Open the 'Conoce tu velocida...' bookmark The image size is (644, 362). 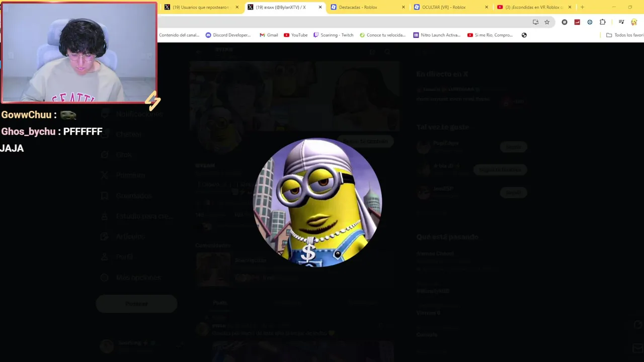tap(382, 35)
